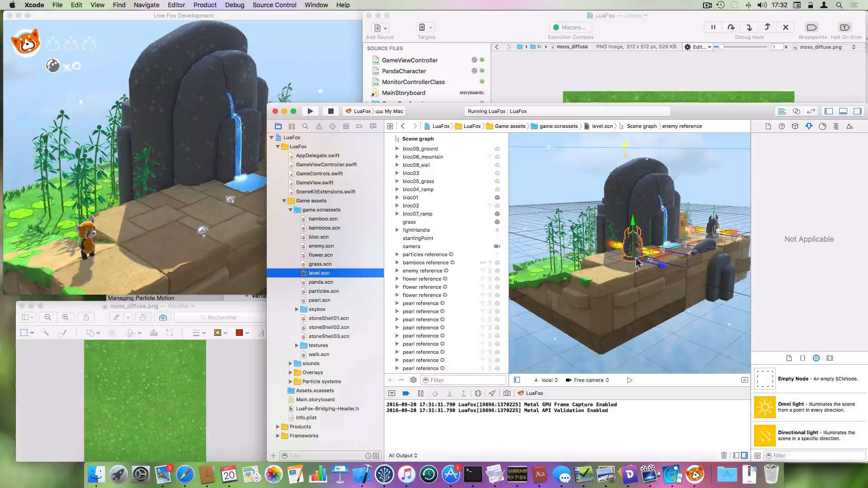This screenshot has height=488, width=868.
Task: Add Omni light object
Action: coord(810,407)
